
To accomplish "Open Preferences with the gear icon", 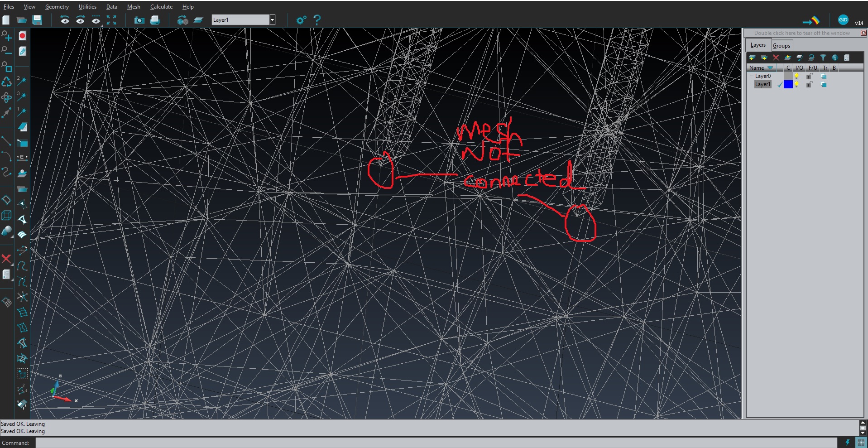I will [301, 20].
